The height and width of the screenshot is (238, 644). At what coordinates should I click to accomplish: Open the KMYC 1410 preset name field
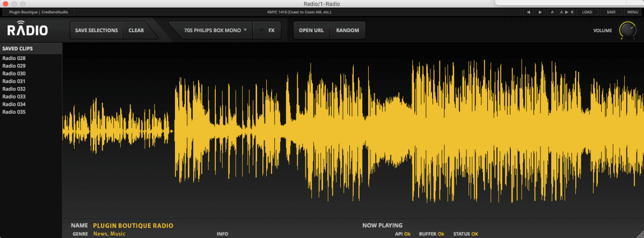tap(299, 12)
